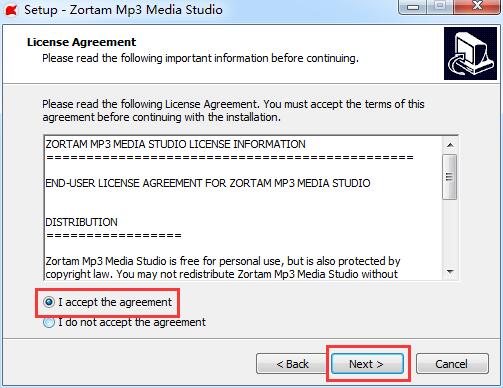The width and height of the screenshot is (503, 388).
Task: Minimize the Setup window
Action: [413, 7]
